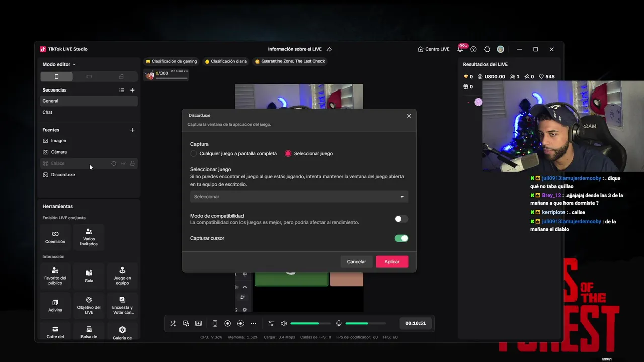644x362 pixels.
Task: Click the Cancelar button
Action: [x=356, y=262]
